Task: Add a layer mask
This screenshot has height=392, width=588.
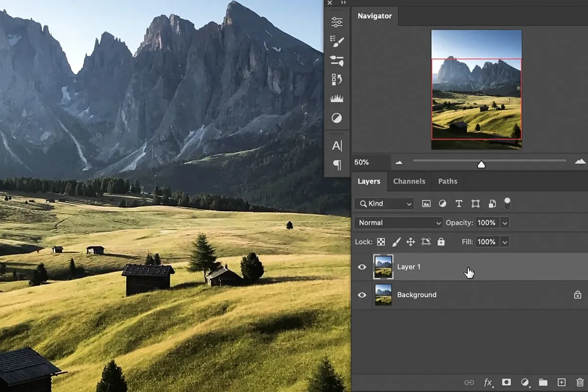Action: [506, 382]
